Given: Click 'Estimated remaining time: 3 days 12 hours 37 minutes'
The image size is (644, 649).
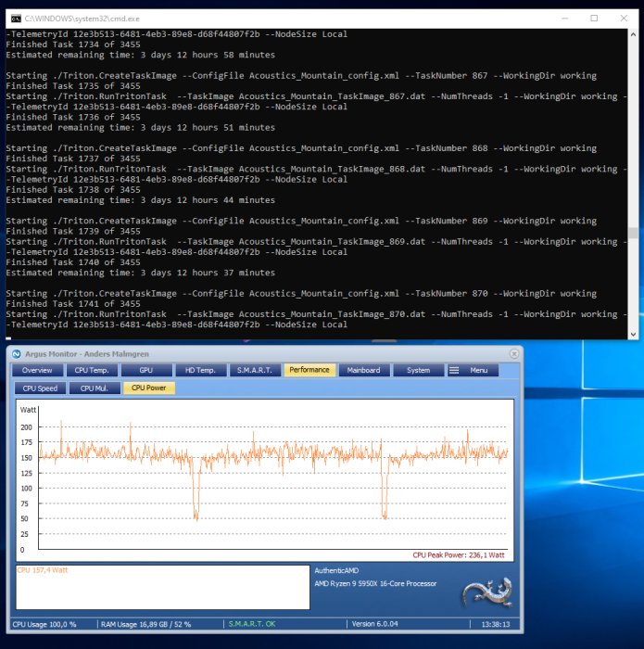Looking at the screenshot, I should 140,273.
